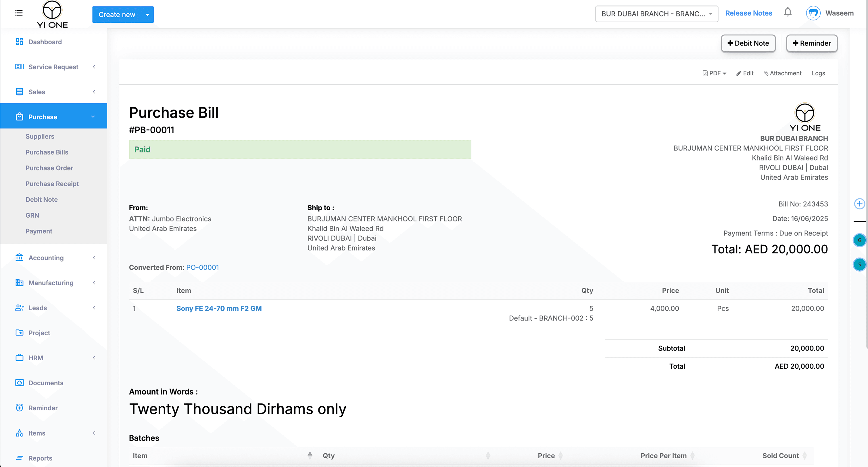Click the Purchase bag icon
The width and height of the screenshot is (868, 467).
[x=19, y=117]
